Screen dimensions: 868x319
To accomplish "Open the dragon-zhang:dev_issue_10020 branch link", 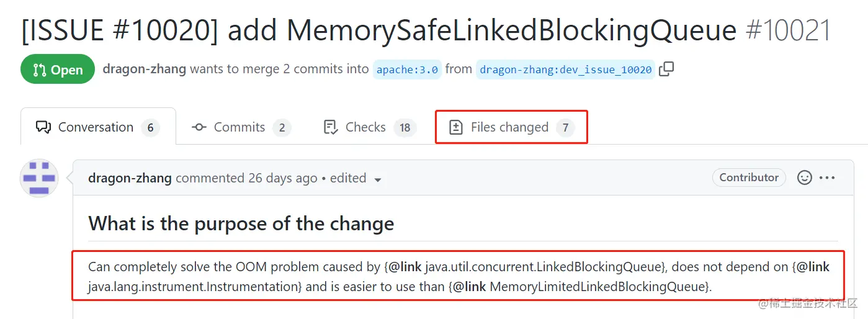I will 566,70.
